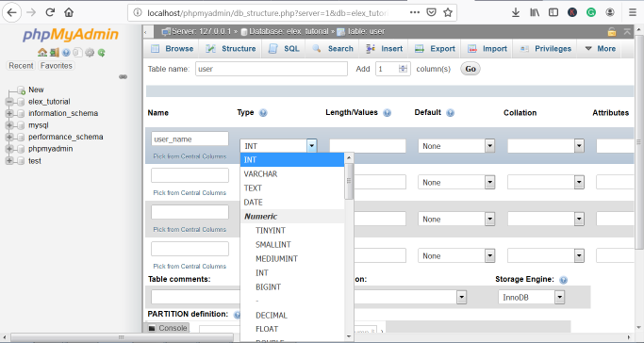Viewport: 644px width, 343px height.
Task: Open phpMyAdmin documentation blue icon
Action: click(x=66, y=53)
